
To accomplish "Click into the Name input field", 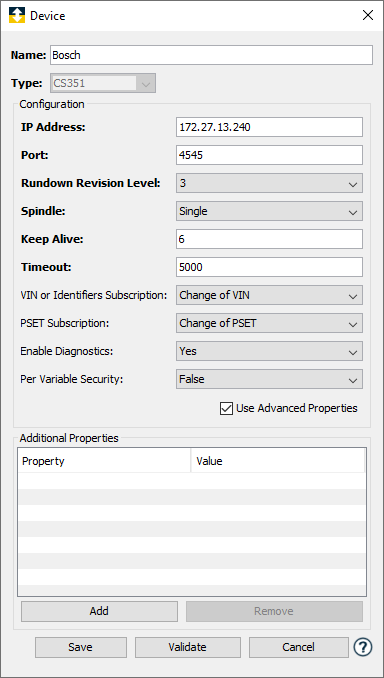I will (x=211, y=55).
